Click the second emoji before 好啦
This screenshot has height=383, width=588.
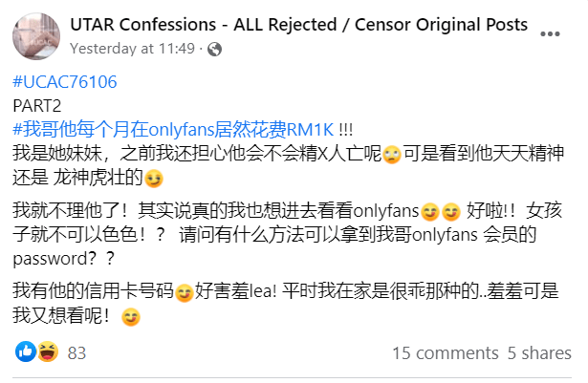pos(450,212)
